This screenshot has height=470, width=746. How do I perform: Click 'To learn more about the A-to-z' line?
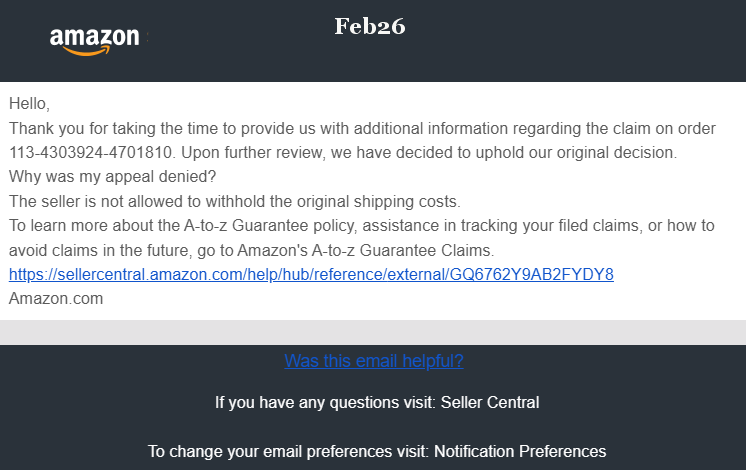[x=362, y=225]
